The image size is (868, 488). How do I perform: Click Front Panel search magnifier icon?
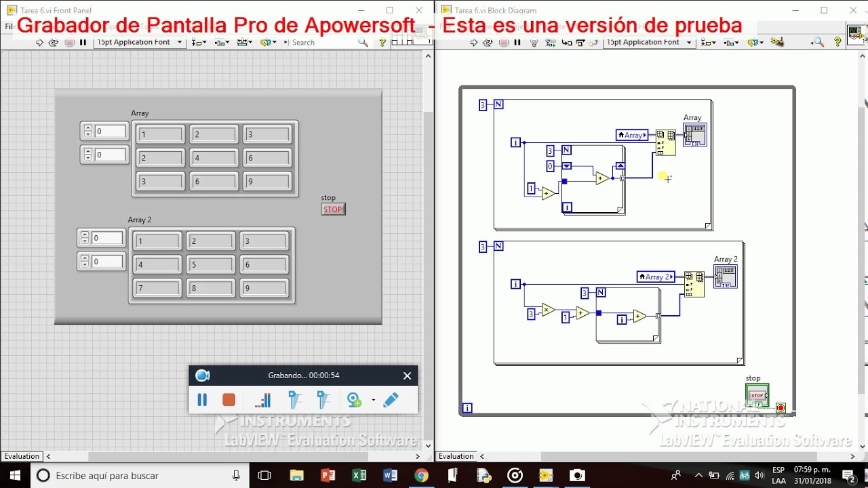(x=363, y=43)
